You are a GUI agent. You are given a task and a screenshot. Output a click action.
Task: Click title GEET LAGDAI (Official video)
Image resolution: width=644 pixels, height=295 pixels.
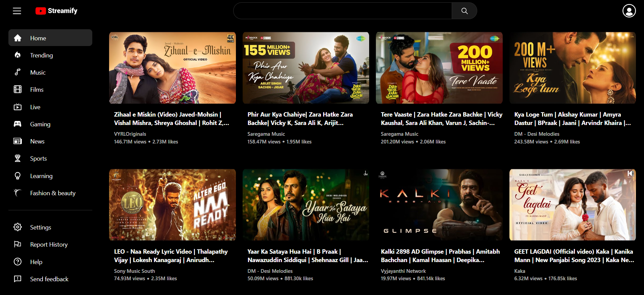click(574, 256)
